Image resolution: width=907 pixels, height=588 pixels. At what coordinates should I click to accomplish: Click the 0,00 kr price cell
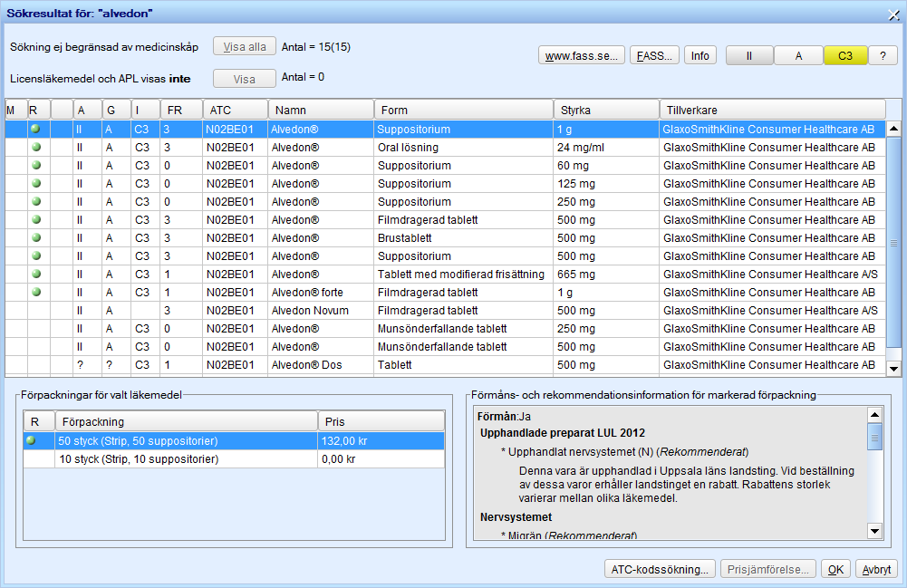[x=381, y=459]
